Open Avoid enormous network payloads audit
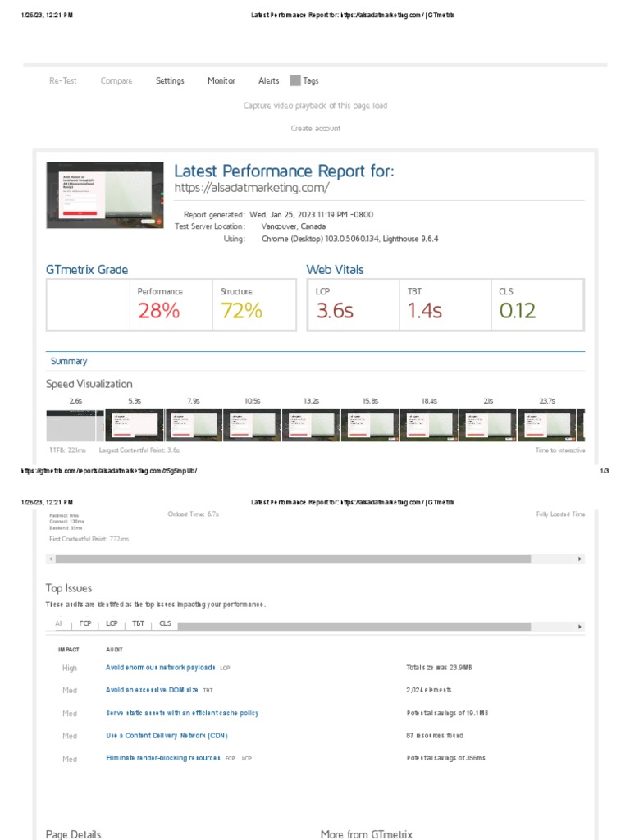The width and height of the screenshot is (630, 840). pyautogui.click(x=160, y=668)
